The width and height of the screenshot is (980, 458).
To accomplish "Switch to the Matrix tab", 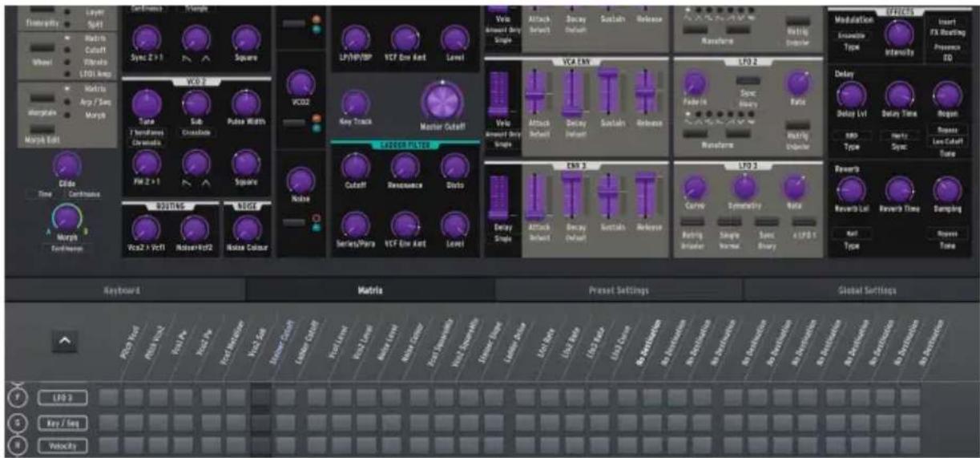I will pyautogui.click(x=369, y=290).
